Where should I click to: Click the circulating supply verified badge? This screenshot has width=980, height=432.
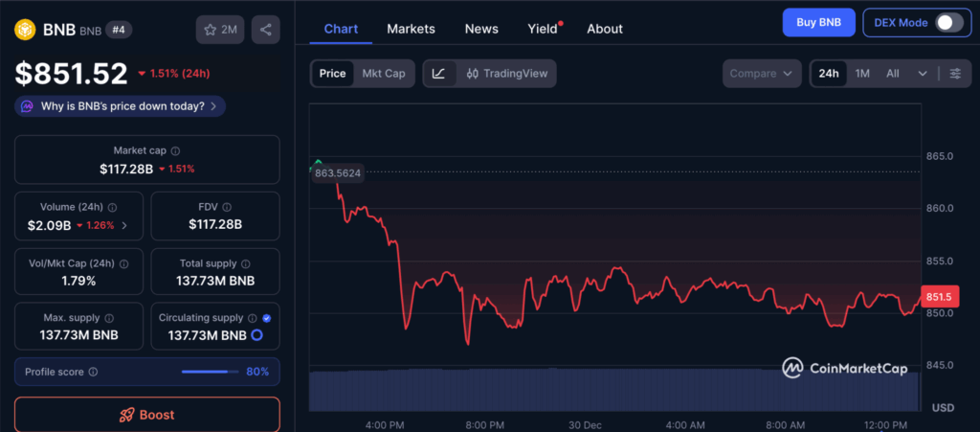point(266,318)
